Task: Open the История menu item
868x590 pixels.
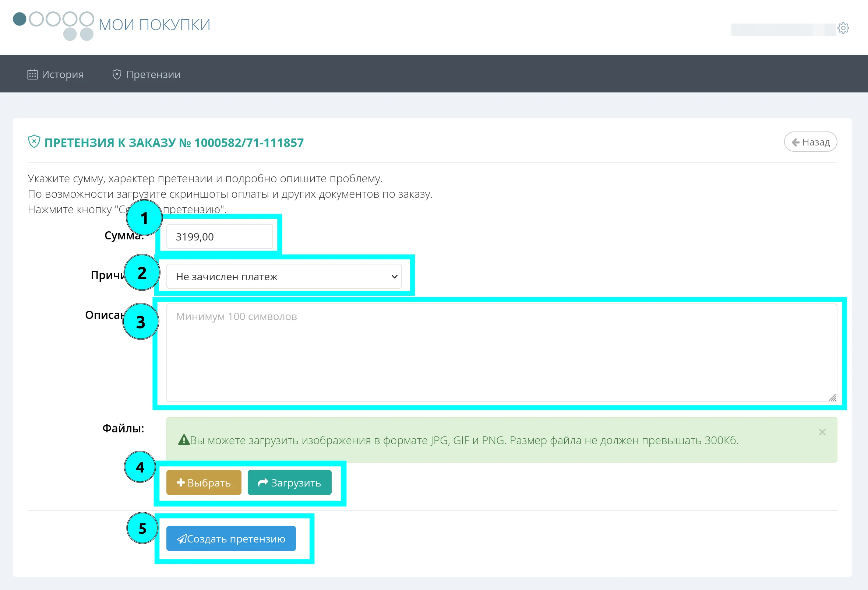Action: tap(62, 74)
